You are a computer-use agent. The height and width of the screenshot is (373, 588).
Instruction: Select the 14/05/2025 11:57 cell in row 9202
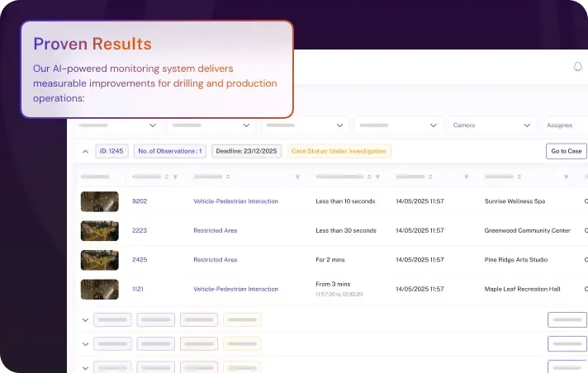tap(420, 201)
